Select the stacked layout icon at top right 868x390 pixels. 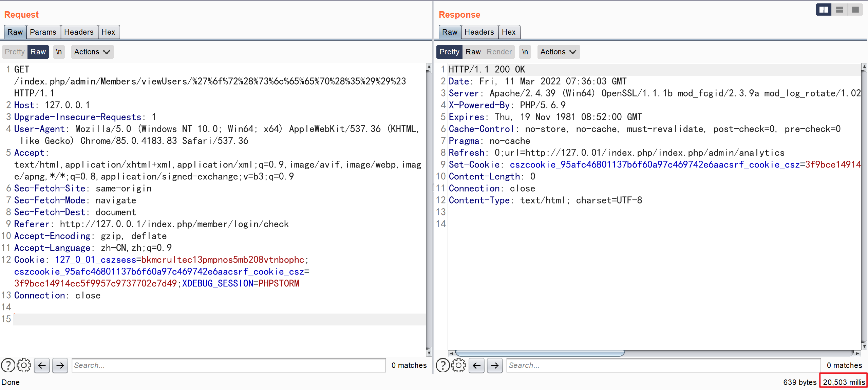(840, 9)
